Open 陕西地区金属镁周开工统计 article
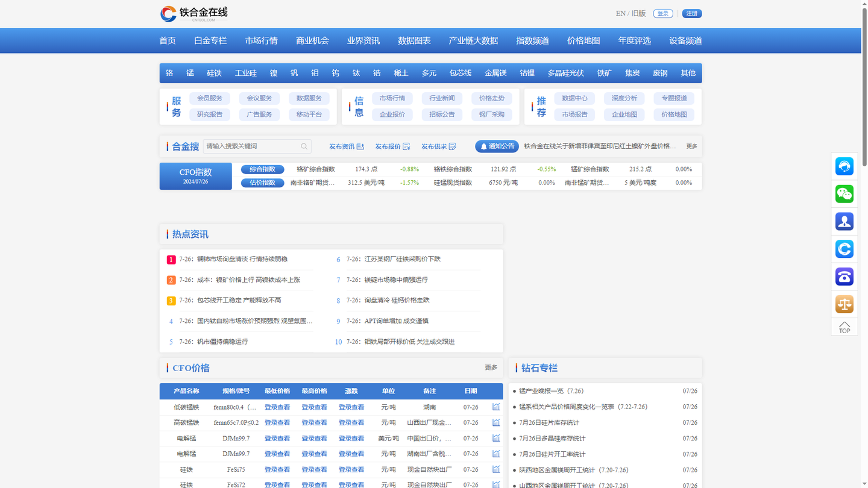The image size is (868, 488). (573, 470)
